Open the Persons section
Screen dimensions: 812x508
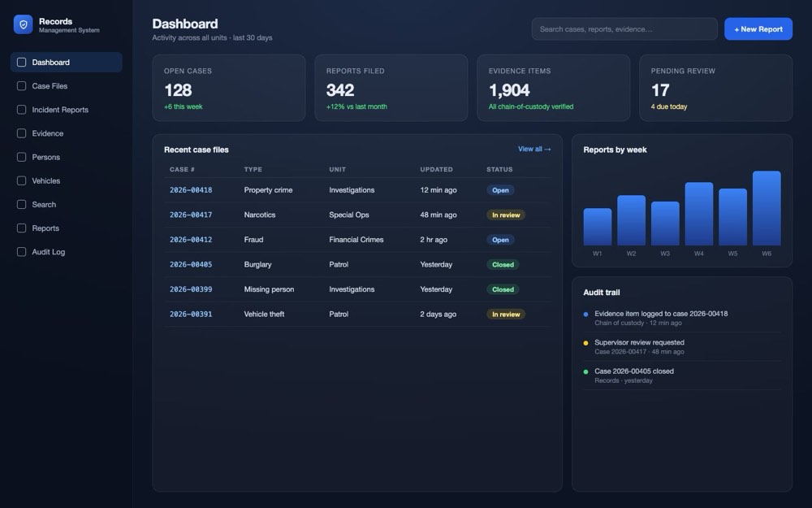(67, 157)
